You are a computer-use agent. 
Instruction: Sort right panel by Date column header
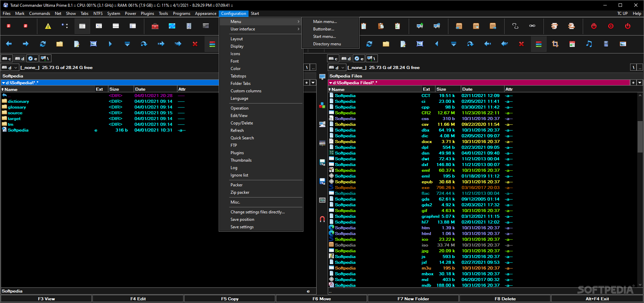482,89
